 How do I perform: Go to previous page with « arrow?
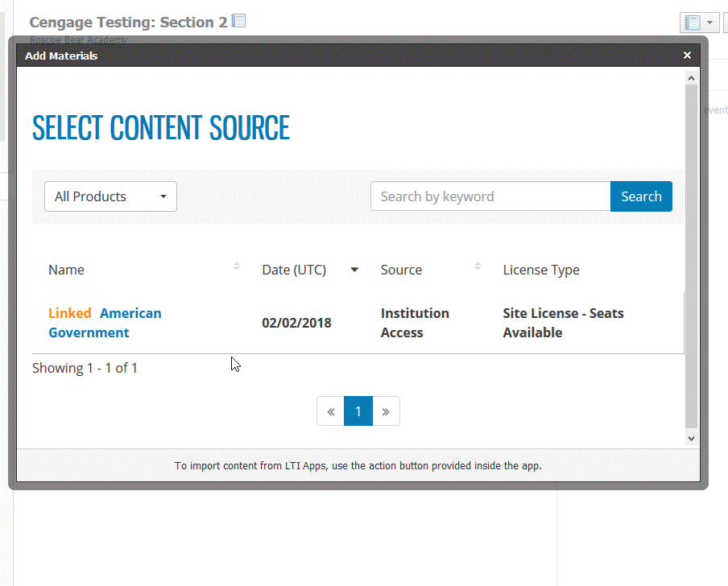[x=330, y=411]
